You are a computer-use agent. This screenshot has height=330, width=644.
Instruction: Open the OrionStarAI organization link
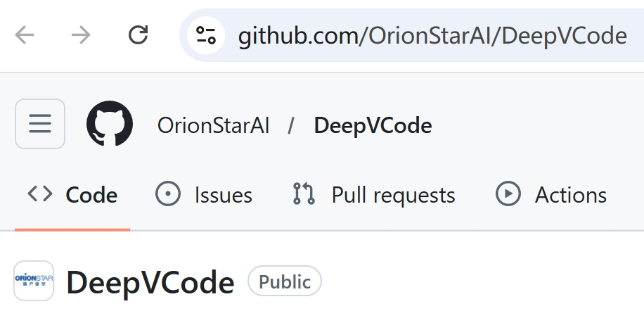[213, 125]
